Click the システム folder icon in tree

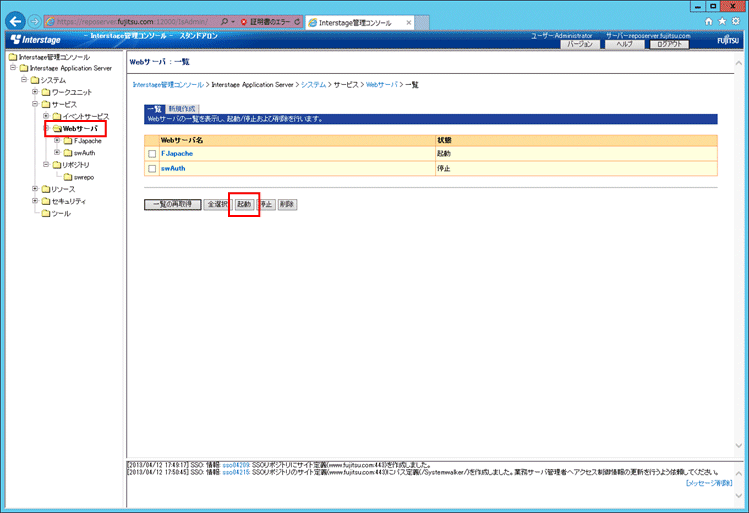coord(35,80)
